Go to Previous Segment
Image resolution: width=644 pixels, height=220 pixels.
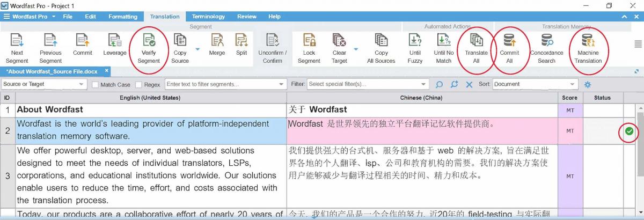coord(50,48)
